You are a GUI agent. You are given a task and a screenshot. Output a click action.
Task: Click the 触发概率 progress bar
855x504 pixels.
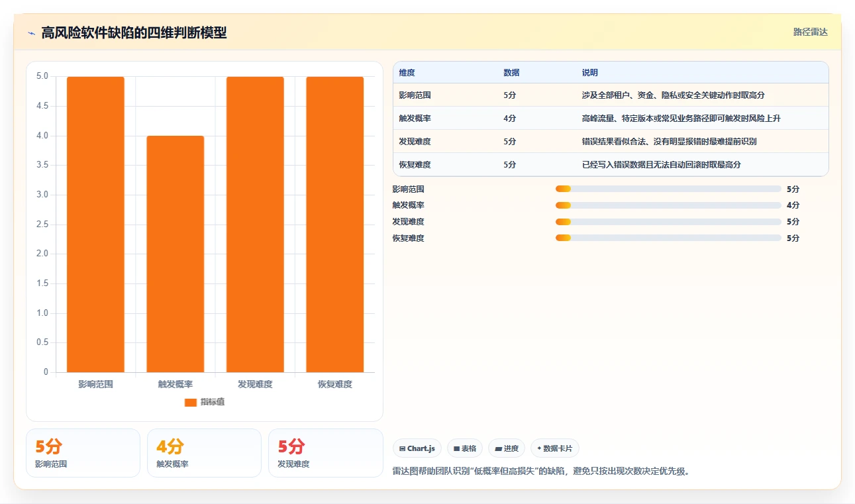668,205
